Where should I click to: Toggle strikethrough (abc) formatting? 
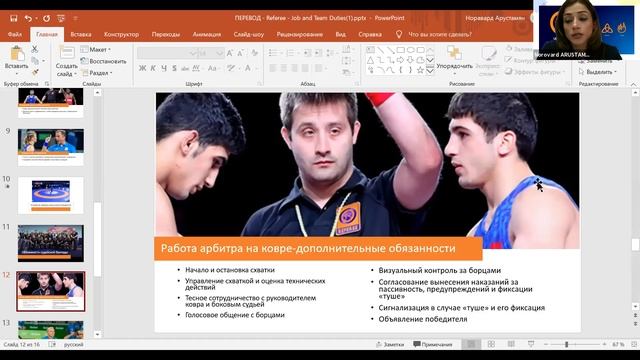[185, 68]
